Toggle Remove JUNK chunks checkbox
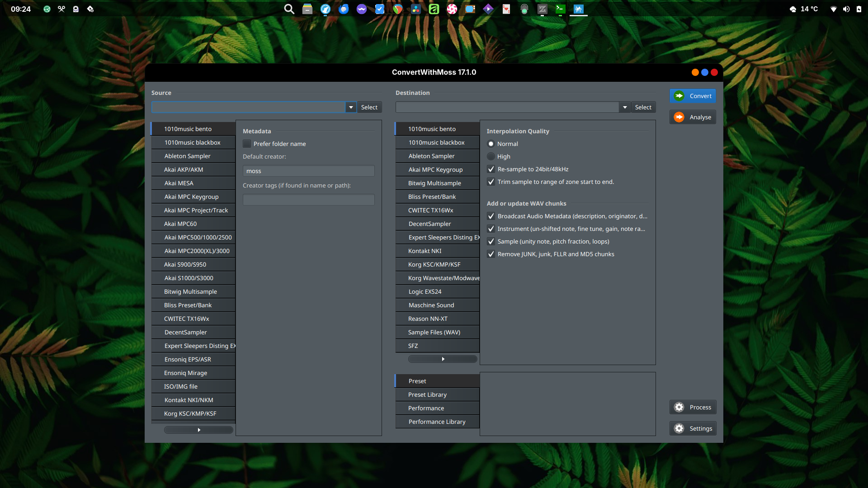The image size is (868, 488). (x=491, y=254)
